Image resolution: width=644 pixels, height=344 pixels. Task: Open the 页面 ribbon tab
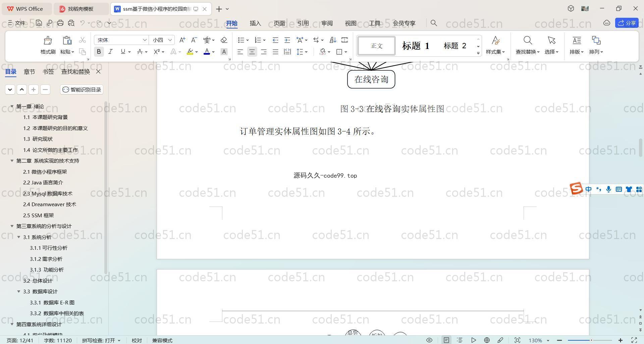coord(279,23)
